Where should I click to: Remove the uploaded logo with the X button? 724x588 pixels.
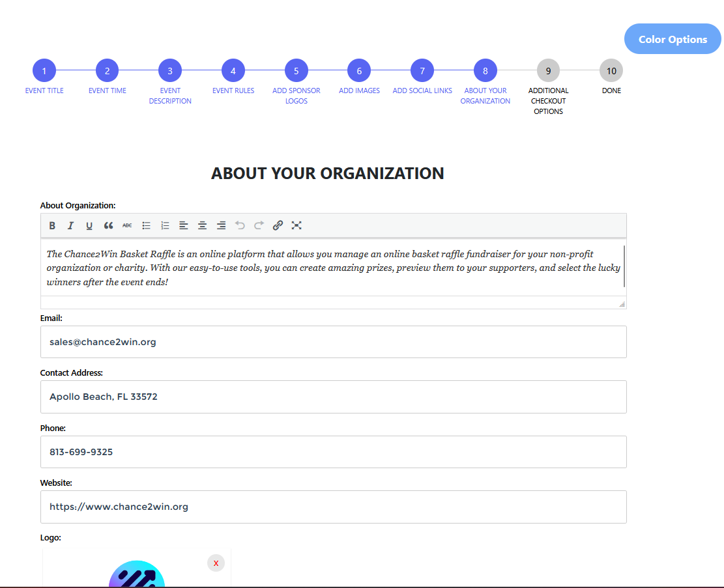pos(216,563)
